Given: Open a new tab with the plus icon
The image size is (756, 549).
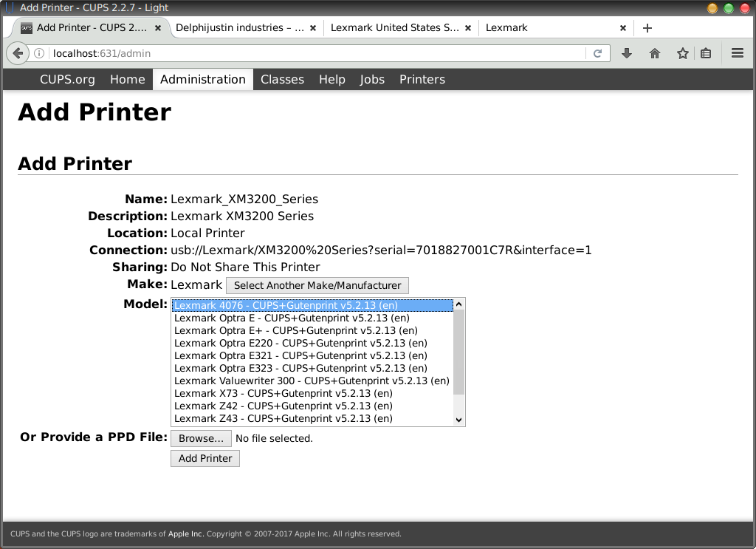Looking at the screenshot, I should tap(647, 28).
